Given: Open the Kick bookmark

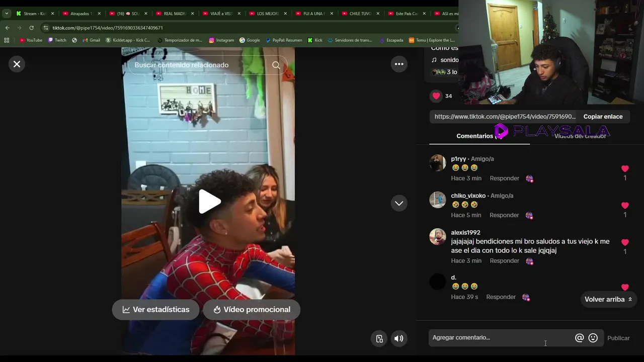Looking at the screenshot, I should pyautogui.click(x=315, y=40).
